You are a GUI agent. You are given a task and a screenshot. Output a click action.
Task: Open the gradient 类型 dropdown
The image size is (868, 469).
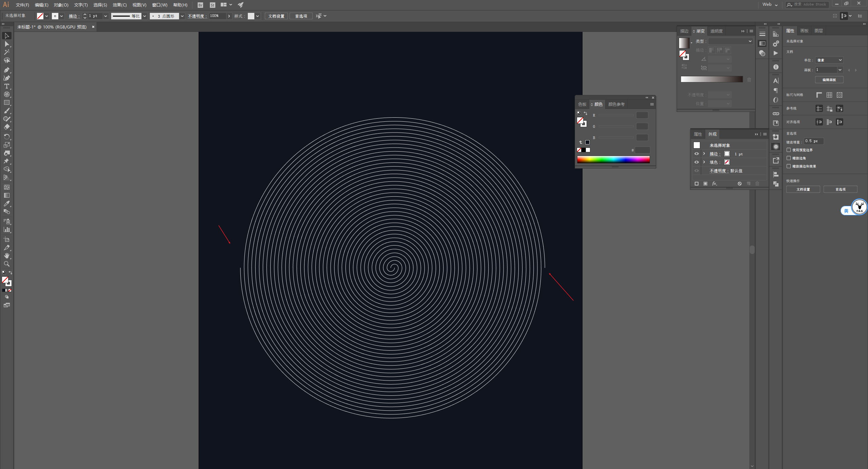730,41
